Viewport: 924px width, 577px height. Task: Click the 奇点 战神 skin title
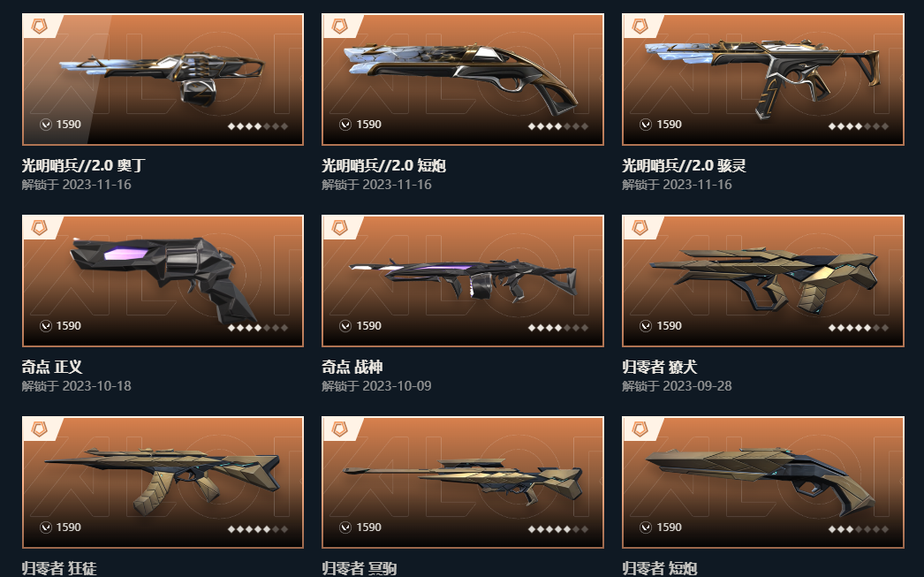tap(352, 368)
